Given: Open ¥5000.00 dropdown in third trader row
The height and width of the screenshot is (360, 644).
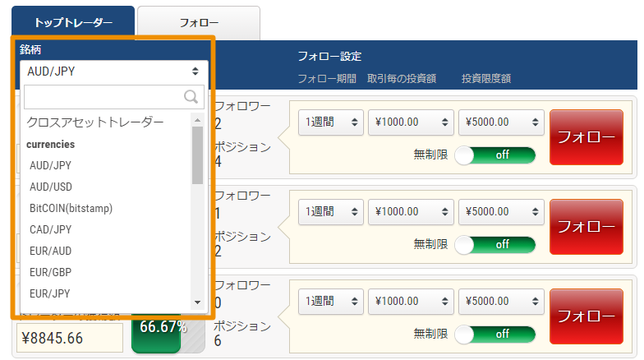Looking at the screenshot, I should 501,301.
